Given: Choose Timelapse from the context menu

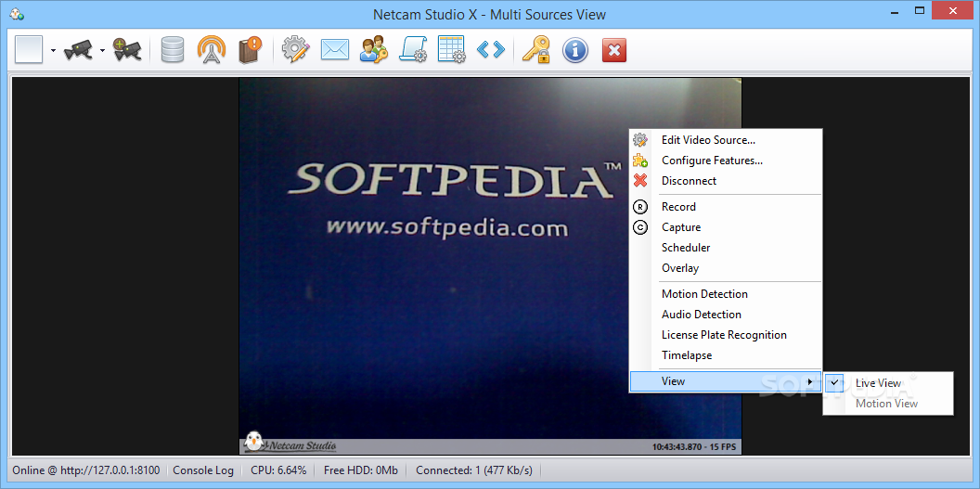Looking at the screenshot, I should pyautogui.click(x=726, y=354).
